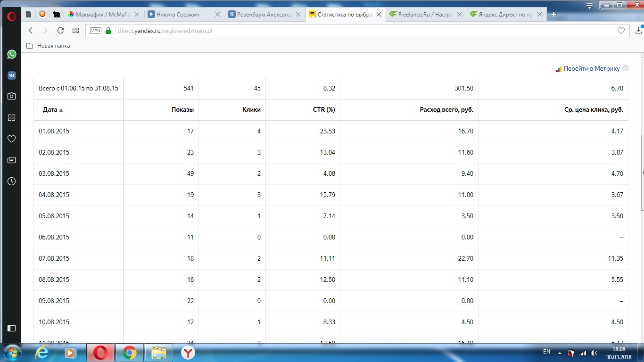Go back to the previous page

coord(31,31)
